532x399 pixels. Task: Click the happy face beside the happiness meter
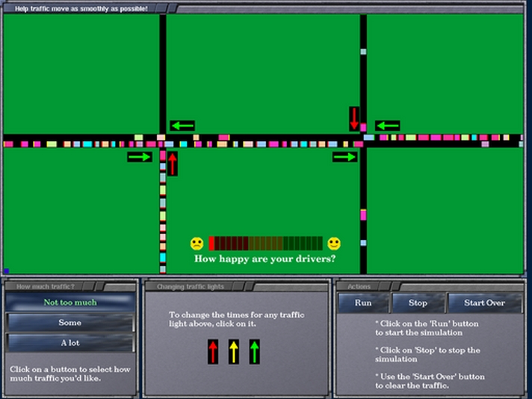click(334, 244)
